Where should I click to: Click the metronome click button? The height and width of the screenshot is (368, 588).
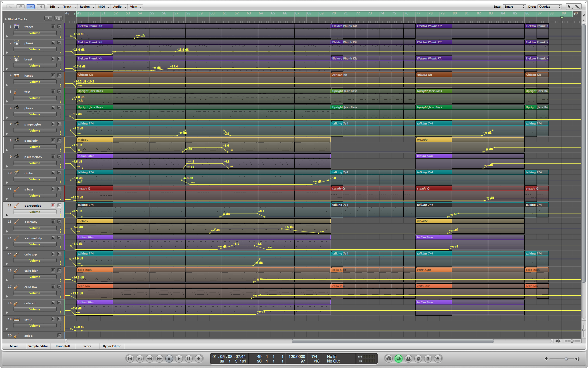(x=438, y=358)
